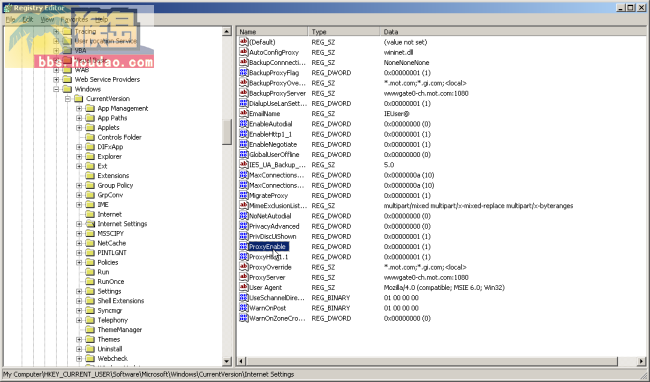Image resolution: width=650 pixels, height=382 pixels.
Task: Click the ProxyOverride string value icon
Action: (x=244, y=267)
